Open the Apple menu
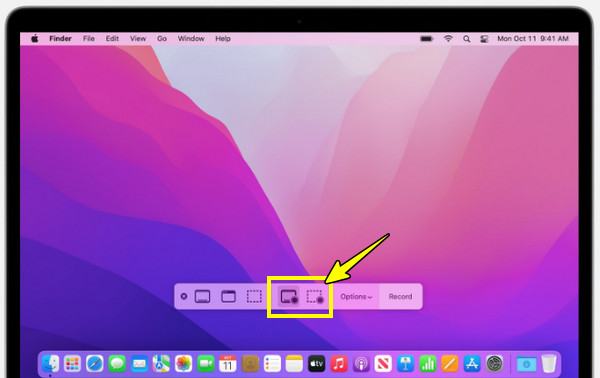This screenshot has width=600, height=378. 34,39
